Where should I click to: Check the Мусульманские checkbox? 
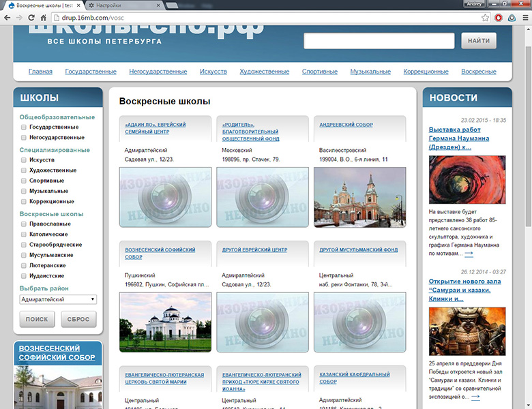pyautogui.click(x=23, y=255)
